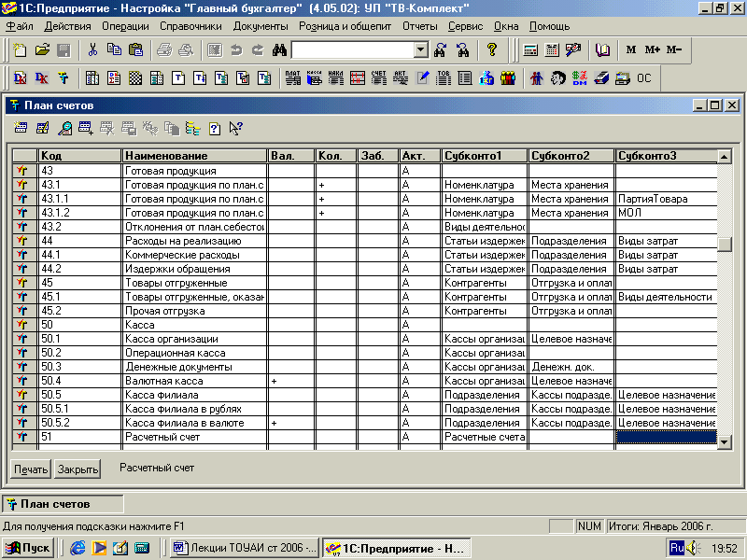Viewport: 747px width, 560px height.
Task: Click the ТОВ goods document icon
Action: coord(444,78)
